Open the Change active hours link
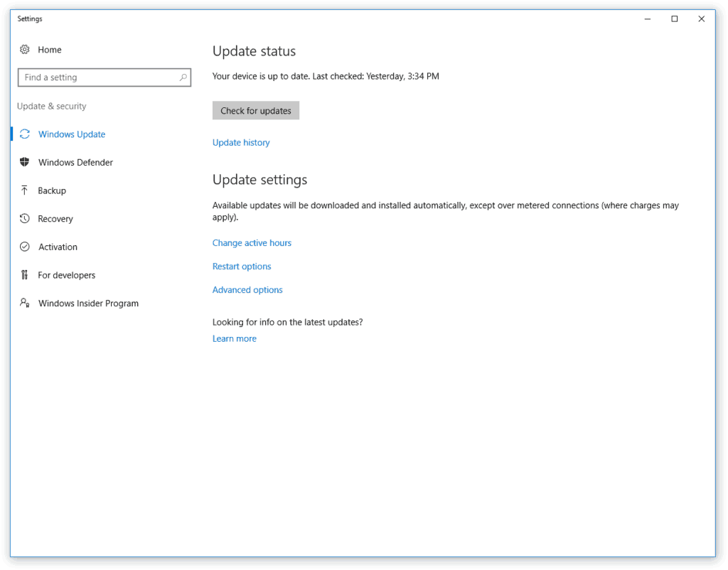This screenshot has height=570, width=728. tap(252, 243)
